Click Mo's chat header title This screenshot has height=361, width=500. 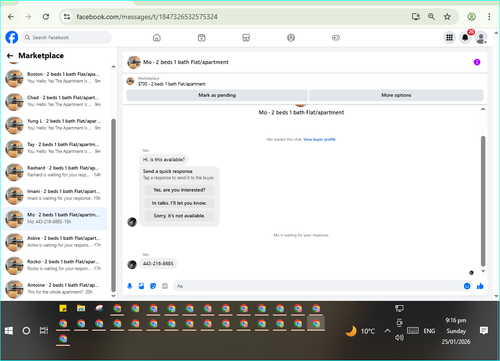186,62
